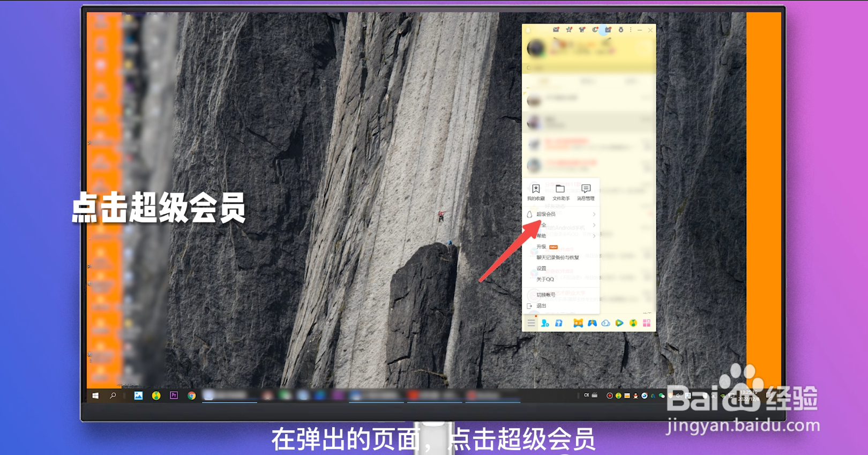This screenshot has width=868, height=455.
Task: Click the medal icon in QQ title bar
Action: (x=621, y=29)
